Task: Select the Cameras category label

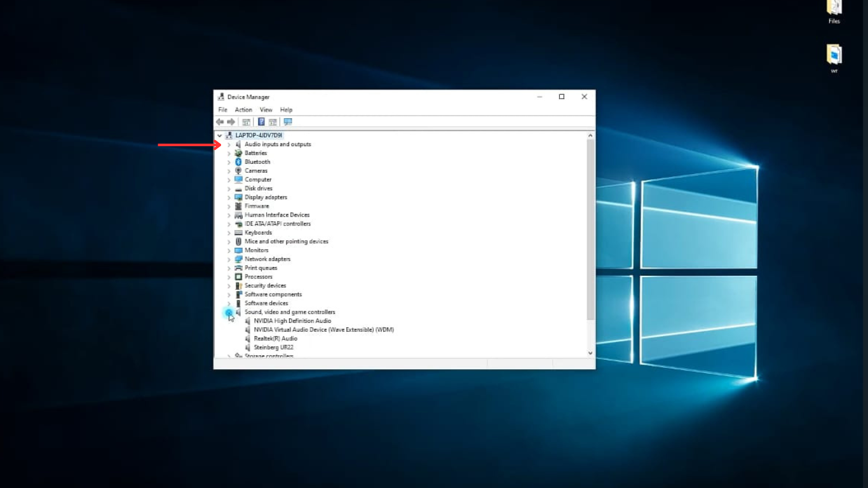Action: tap(256, 171)
